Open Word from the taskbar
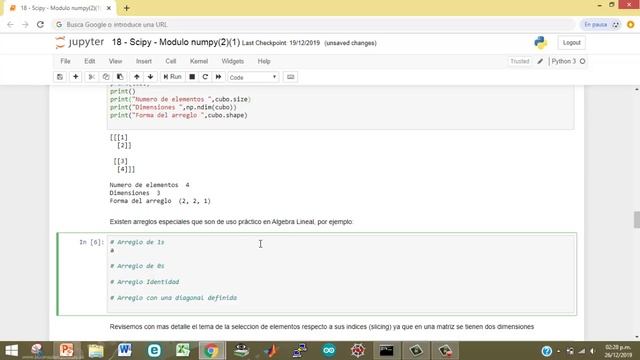 (x=125, y=351)
